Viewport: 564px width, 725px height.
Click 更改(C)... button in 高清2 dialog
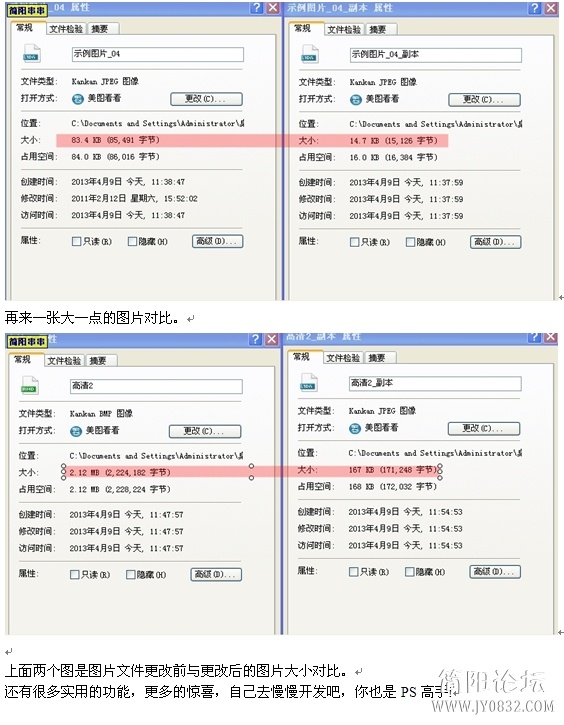click(205, 431)
